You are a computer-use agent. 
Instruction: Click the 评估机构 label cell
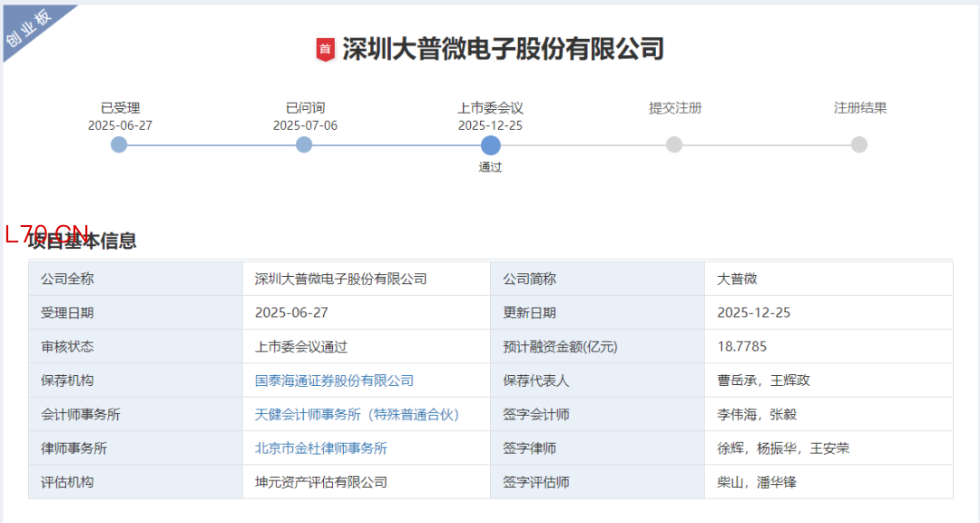click(x=135, y=482)
